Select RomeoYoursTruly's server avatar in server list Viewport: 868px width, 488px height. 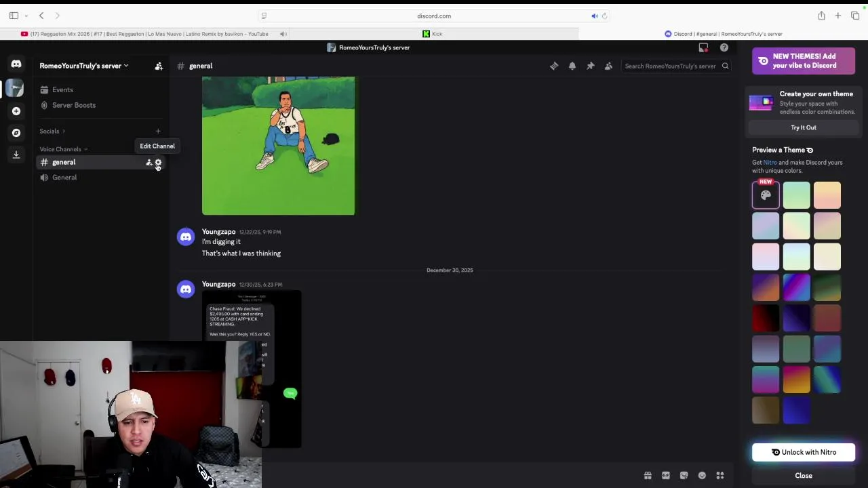15,88
